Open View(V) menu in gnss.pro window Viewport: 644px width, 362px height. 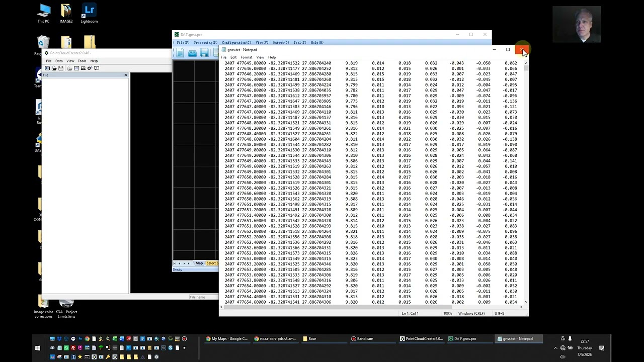click(262, 43)
